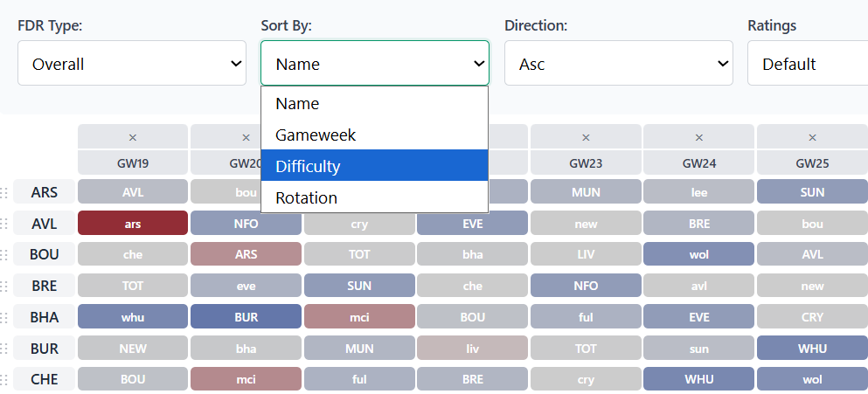Click the red 'ars' fixture in AVL row
Viewport: 868px width, 394px height.
coord(133,224)
